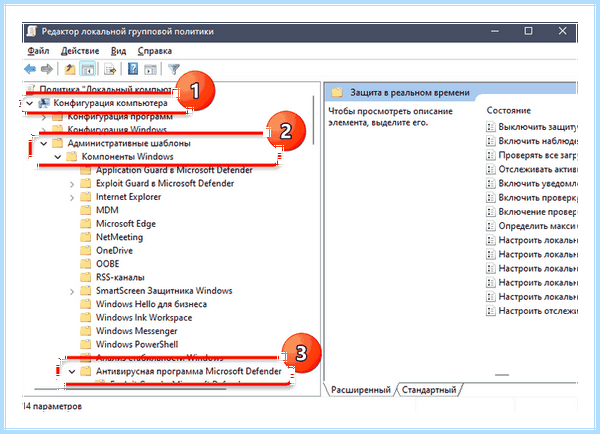Viewport: 600px width, 434px height.
Task: Collapse the 'Административные шаблоны' chevron
Action: coord(44,144)
